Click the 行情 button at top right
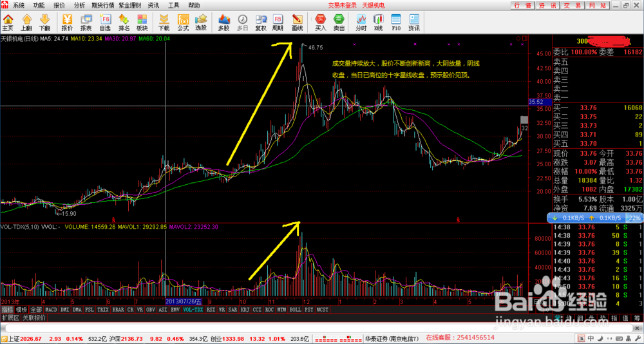 523,5
